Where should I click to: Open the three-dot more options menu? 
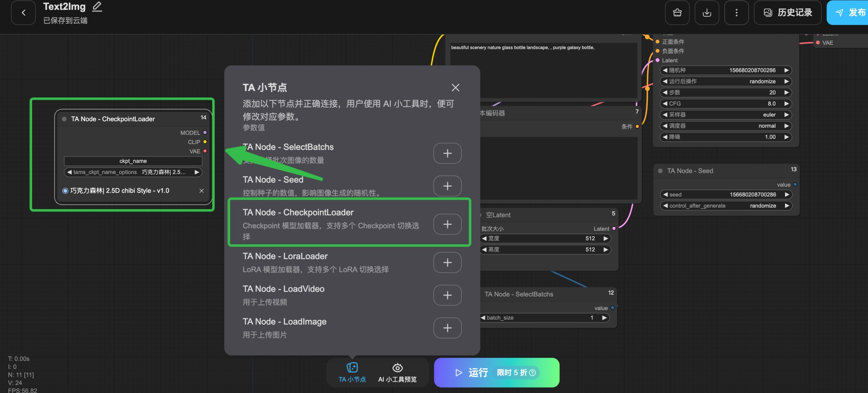(x=736, y=13)
